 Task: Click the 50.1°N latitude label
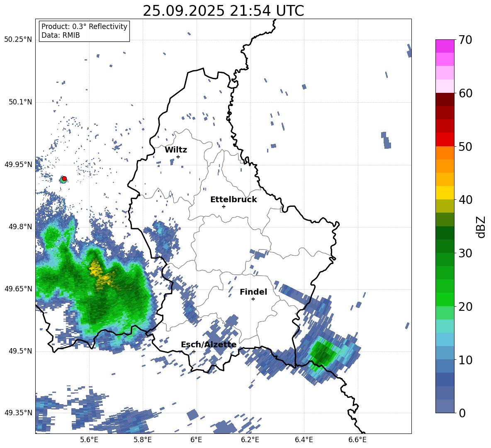point(20,102)
